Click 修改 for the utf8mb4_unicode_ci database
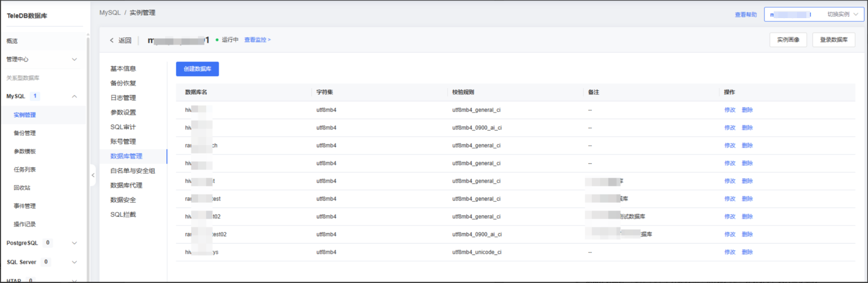The height and width of the screenshot is (283, 868). pos(730,252)
